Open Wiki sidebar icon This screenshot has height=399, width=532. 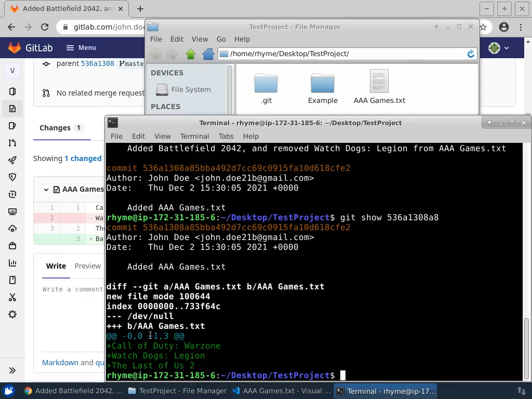[x=12, y=280]
